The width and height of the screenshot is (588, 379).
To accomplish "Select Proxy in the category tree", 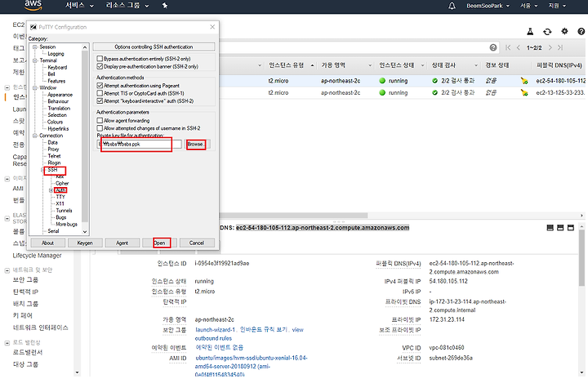I will point(53,149).
